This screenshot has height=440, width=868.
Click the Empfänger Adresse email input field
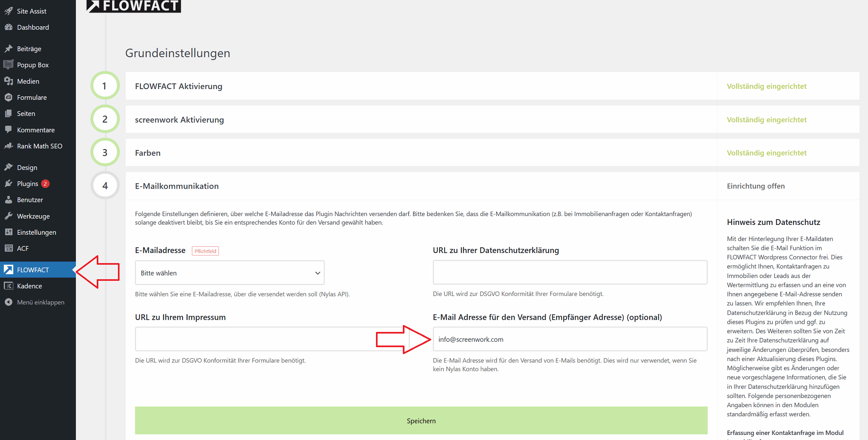pos(570,339)
